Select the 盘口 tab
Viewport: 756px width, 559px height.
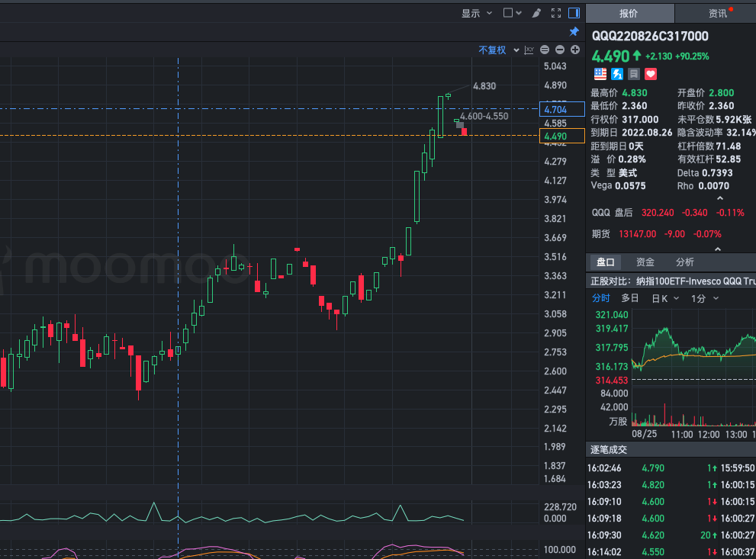tap(606, 262)
